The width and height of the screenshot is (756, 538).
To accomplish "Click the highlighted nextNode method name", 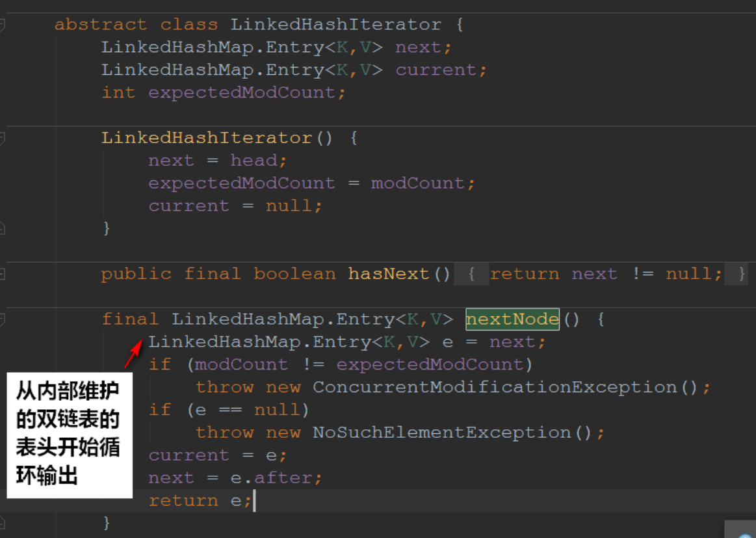I will click(512, 319).
